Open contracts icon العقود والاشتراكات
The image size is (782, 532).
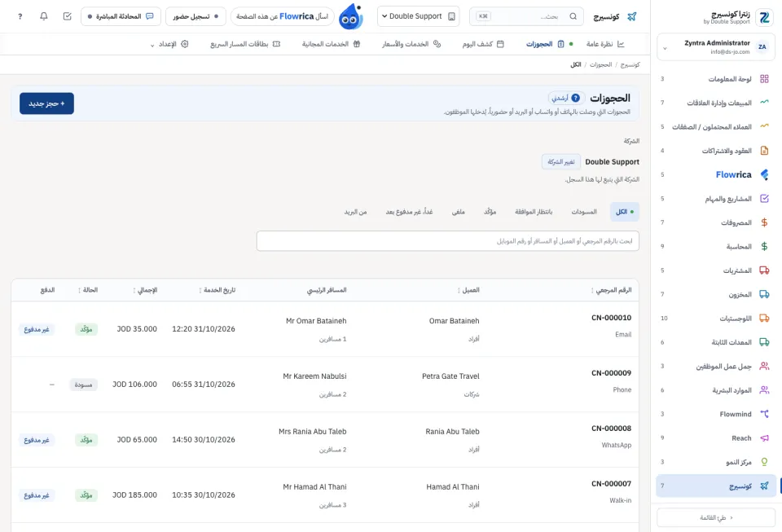(764, 151)
